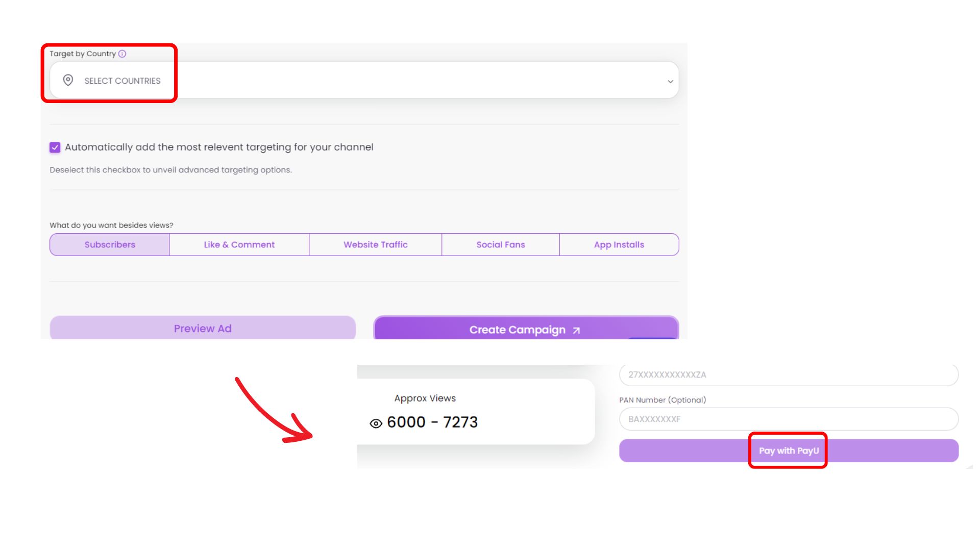980x551 pixels.
Task: Focus the PAN Number input with BAXXXXXXXF placeholder
Action: pyautogui.click(x=789, y=419)
